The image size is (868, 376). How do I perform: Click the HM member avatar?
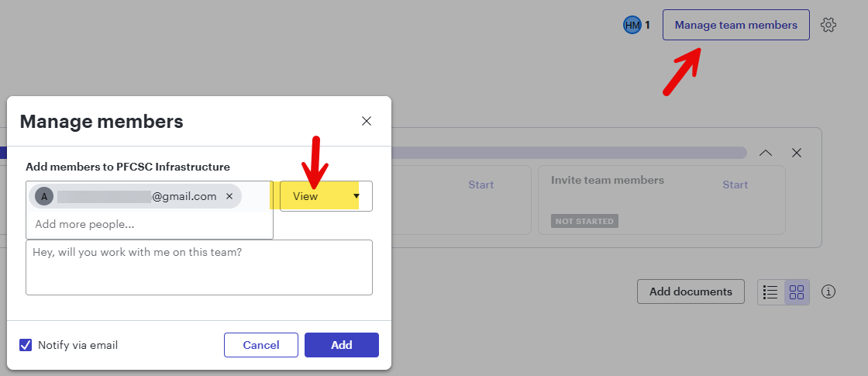click(632, 25)
